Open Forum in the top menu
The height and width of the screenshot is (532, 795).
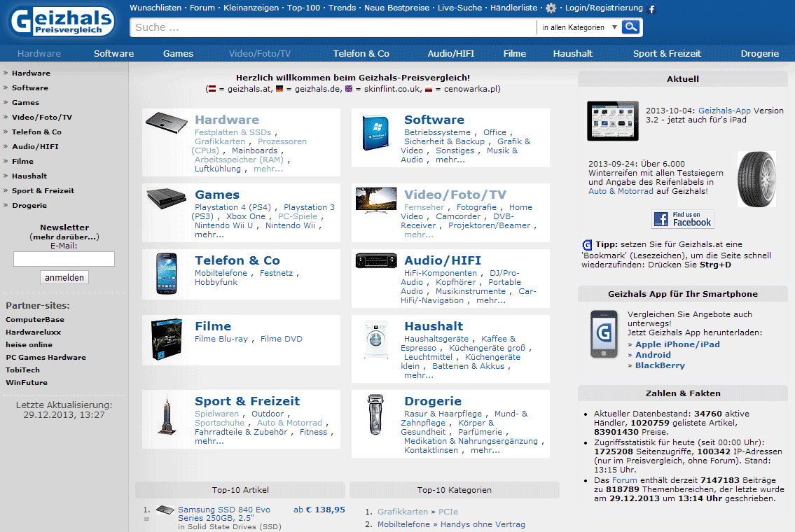coord(202,8)
